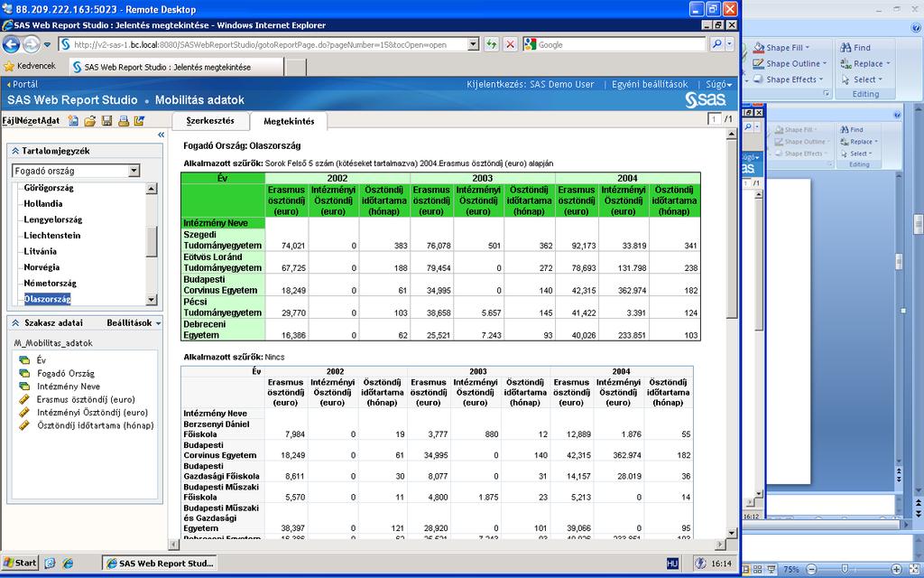The height and width of the screenshot is (578, 924).
Task: Click the category icon beside Év
Action: coord(24,359)
